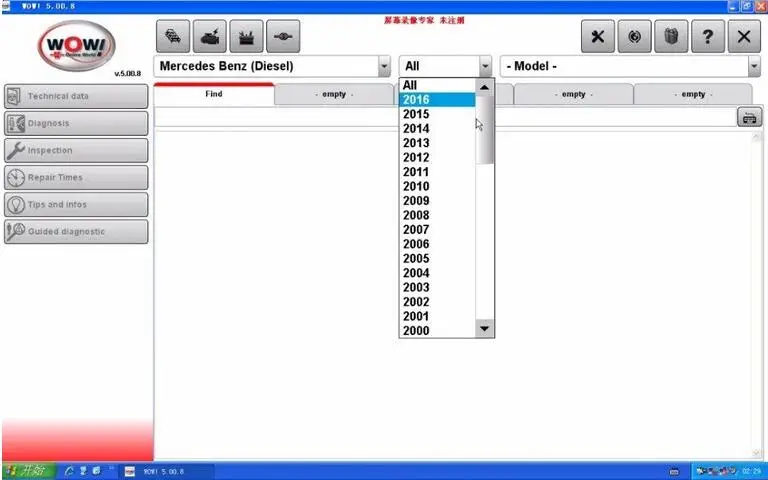Expand the Model dropdown

click(x=754, y=66)
